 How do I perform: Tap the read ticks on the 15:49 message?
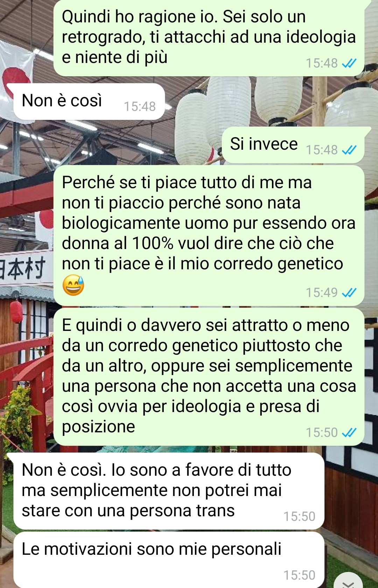pos(349,292)
